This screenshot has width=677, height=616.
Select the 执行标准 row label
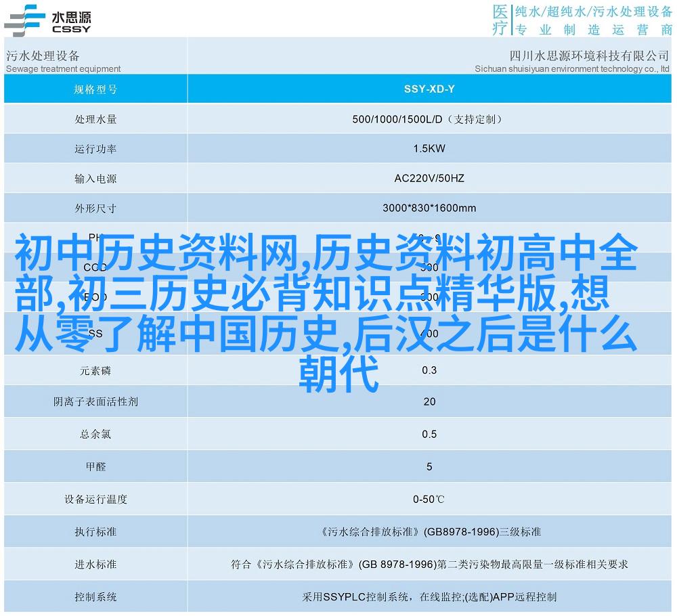[x=96, y=531]
